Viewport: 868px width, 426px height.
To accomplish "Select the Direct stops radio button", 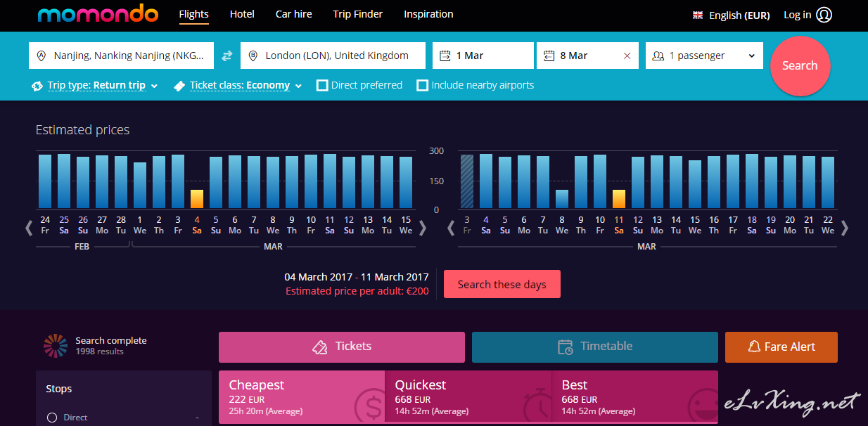I will [x=51, y=418].
